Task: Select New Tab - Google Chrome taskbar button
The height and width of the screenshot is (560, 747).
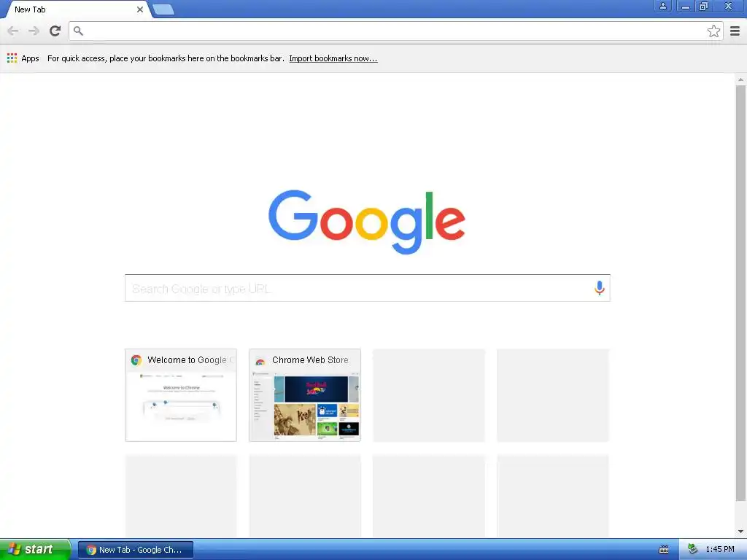Action: (136, 550)
